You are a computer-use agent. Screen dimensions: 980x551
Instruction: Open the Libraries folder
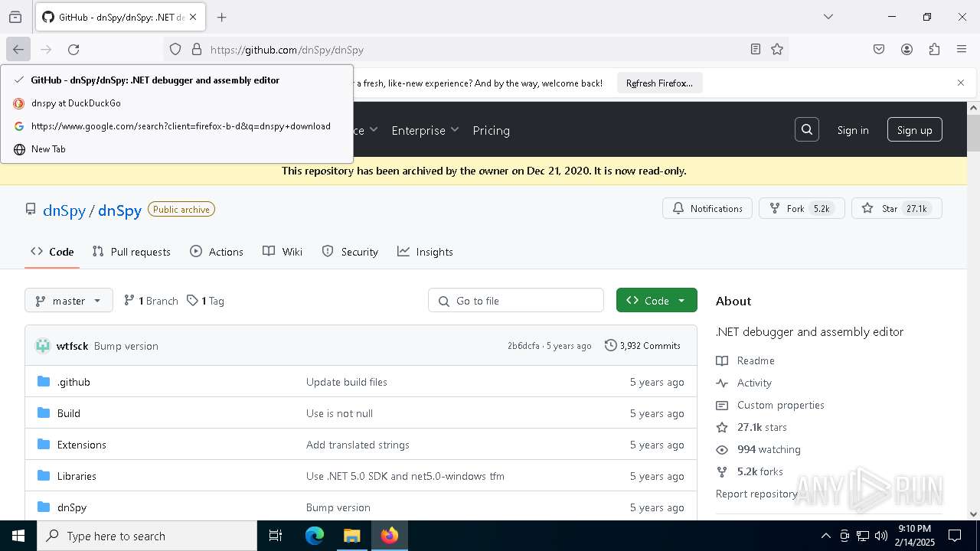pyautogui.click(x=77, y=476)
